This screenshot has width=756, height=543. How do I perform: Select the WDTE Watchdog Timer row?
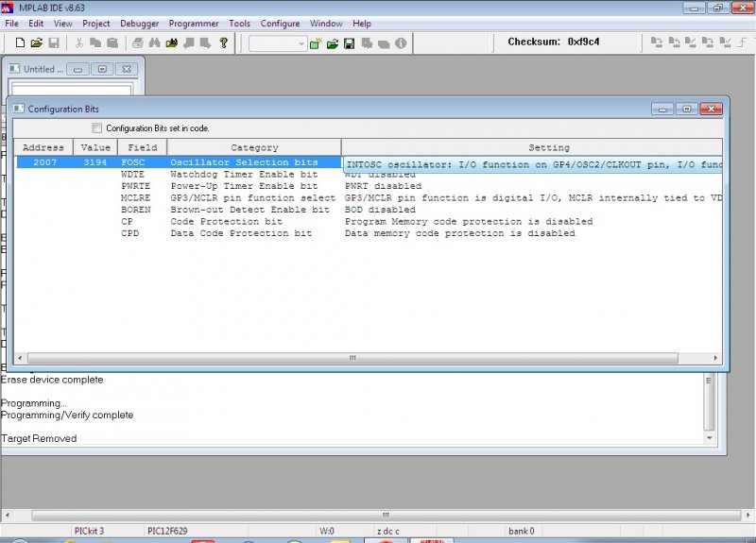369,174
